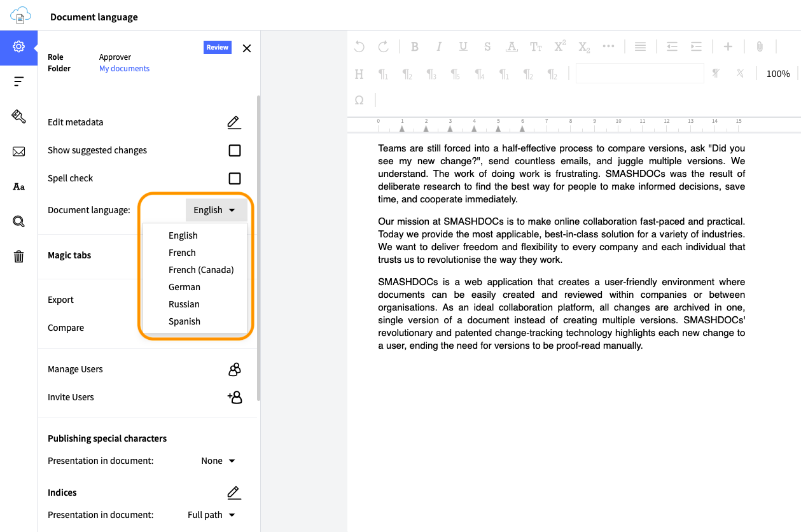This screenshot has width=801, height=532.
Task: Click the Invite Users label
Action: 71,397
